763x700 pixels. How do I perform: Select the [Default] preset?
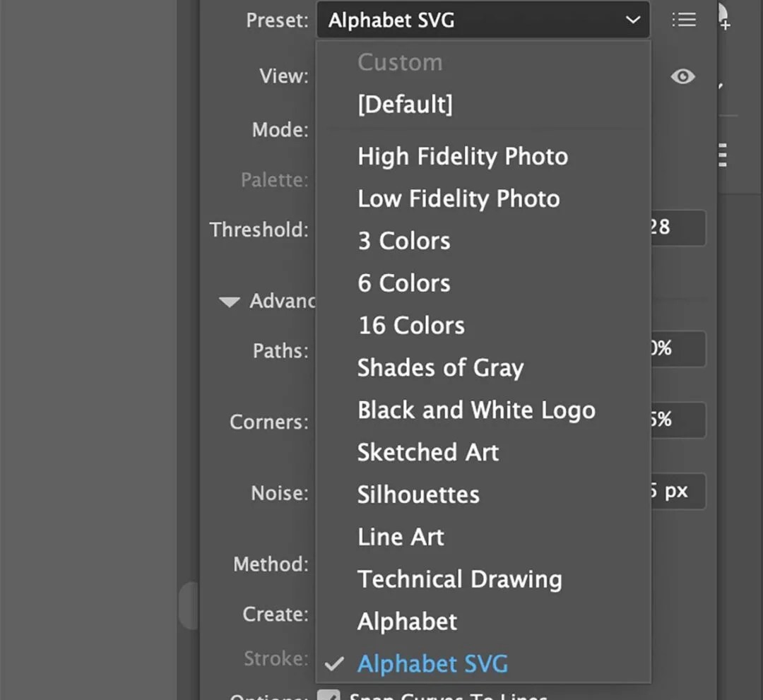(405, 105)
